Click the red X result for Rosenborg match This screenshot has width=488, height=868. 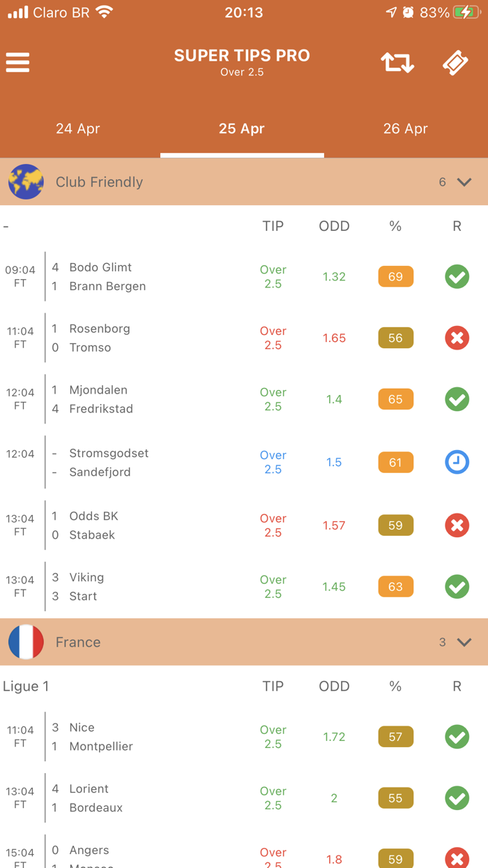coord(457,338)
